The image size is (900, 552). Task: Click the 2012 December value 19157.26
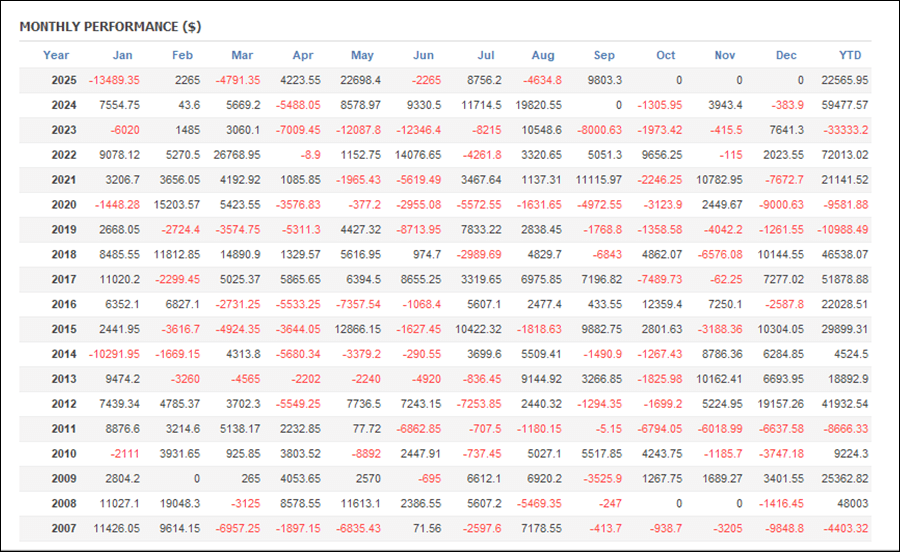780,404
